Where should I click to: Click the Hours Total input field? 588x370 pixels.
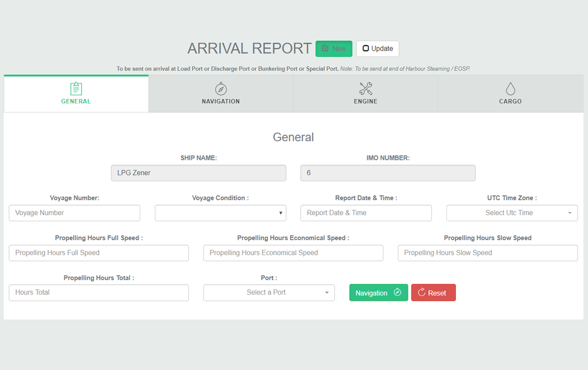(x=99, y=293)
